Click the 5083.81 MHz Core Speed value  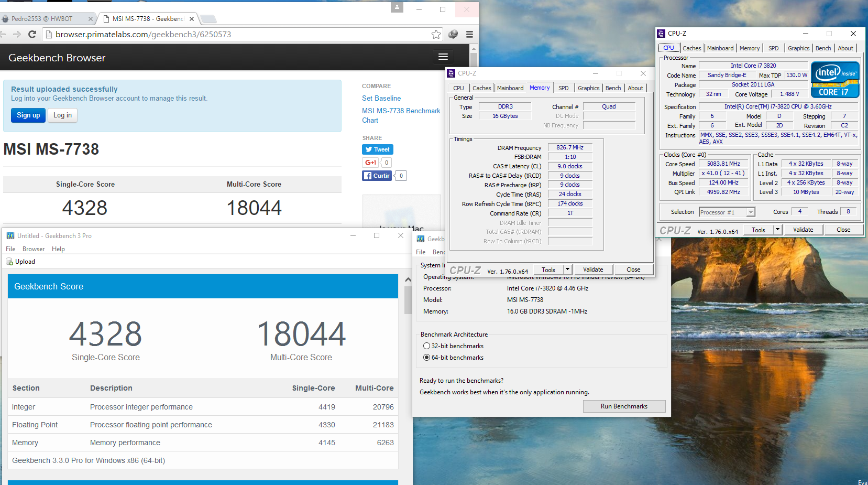click(x=723, y=164)
